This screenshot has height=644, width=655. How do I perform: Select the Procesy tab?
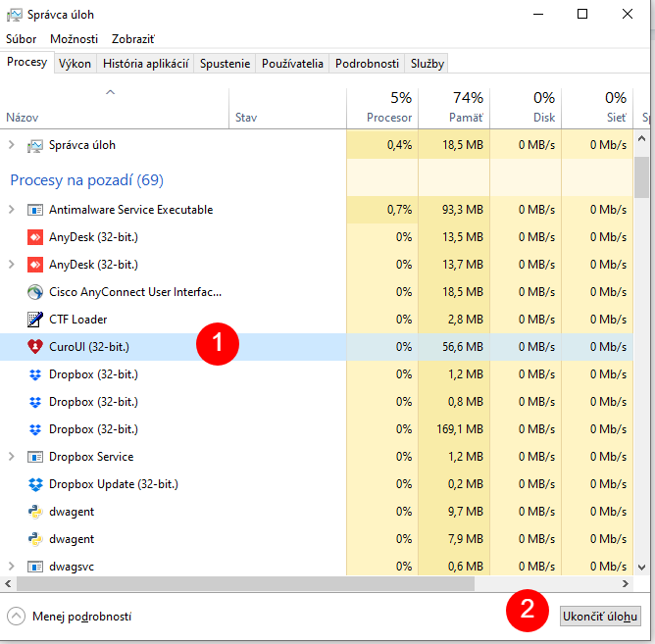click(27, 62)
